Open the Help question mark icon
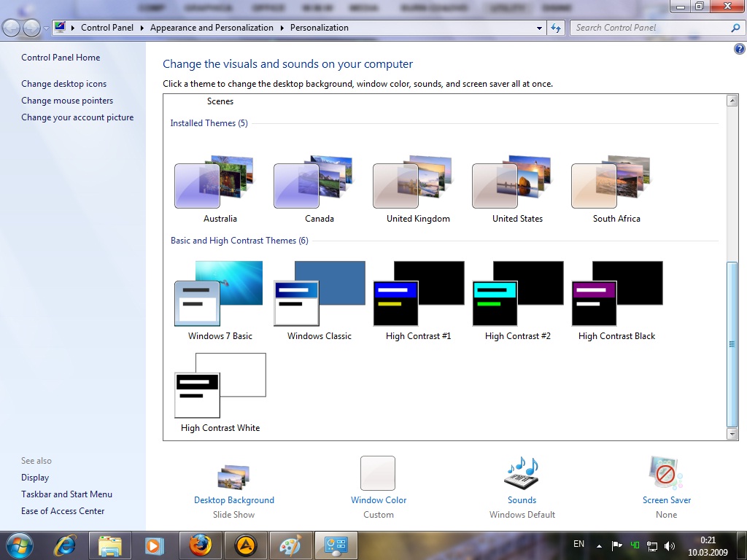 740,49
